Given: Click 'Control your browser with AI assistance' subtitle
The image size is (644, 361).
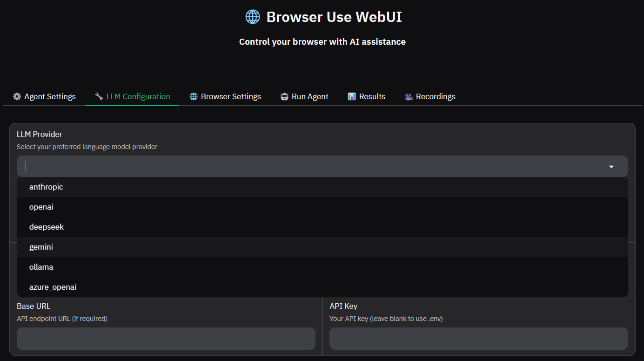Looking at the screenshot, I should click(x=322, y=42).
